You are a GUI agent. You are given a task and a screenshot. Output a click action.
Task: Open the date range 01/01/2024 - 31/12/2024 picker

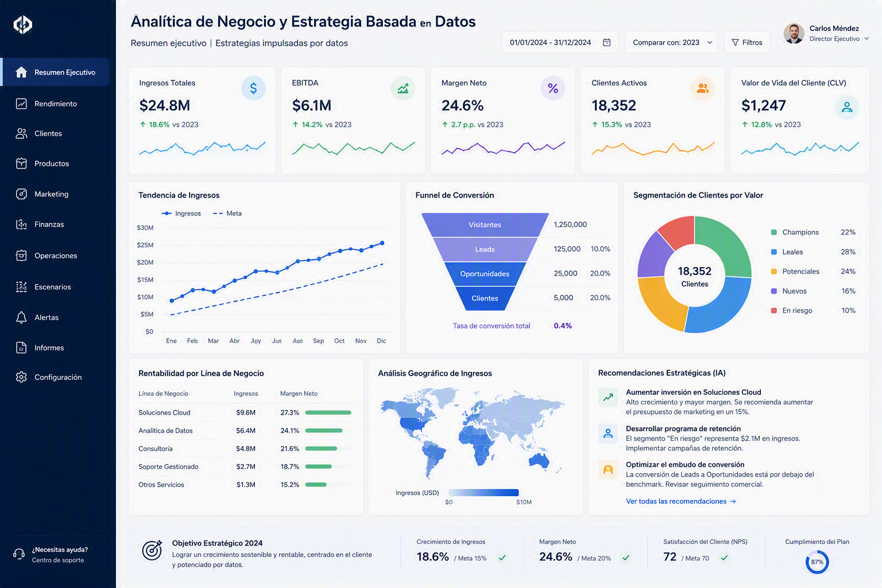tap(560, 42)
